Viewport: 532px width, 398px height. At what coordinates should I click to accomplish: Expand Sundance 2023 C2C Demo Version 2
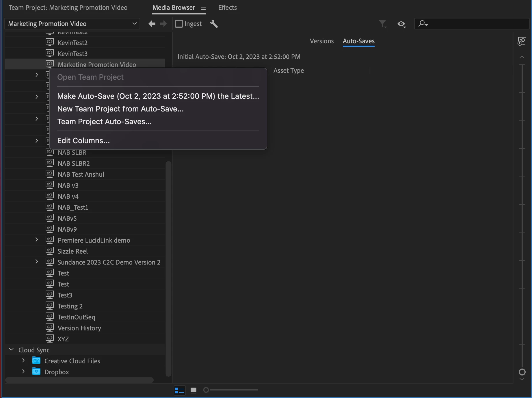click(x=36, y=262)
